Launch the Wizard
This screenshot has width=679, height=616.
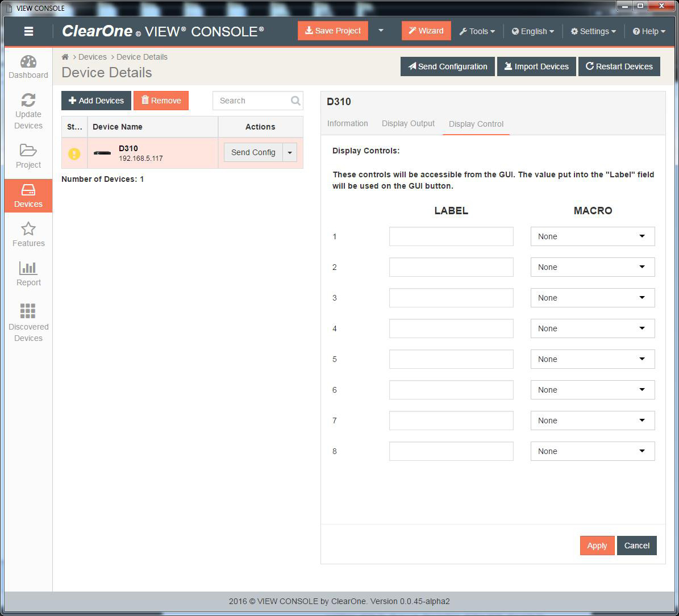click(x=426, y=31)
